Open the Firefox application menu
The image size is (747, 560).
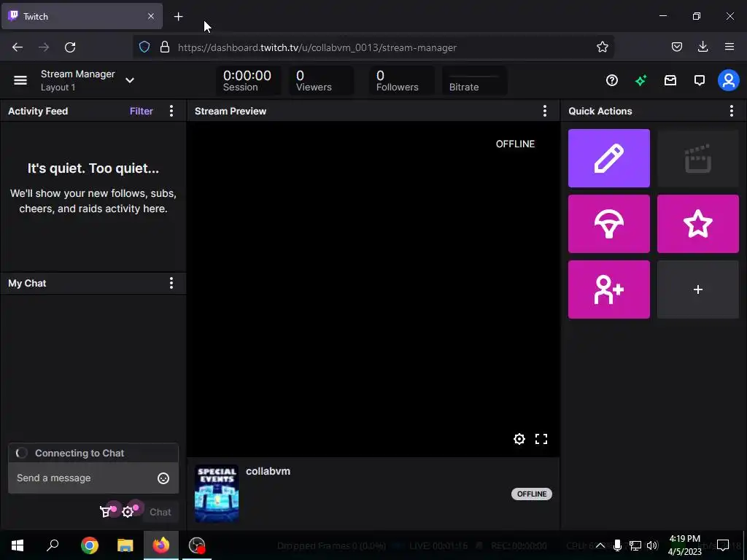click(x=729, y=47)
